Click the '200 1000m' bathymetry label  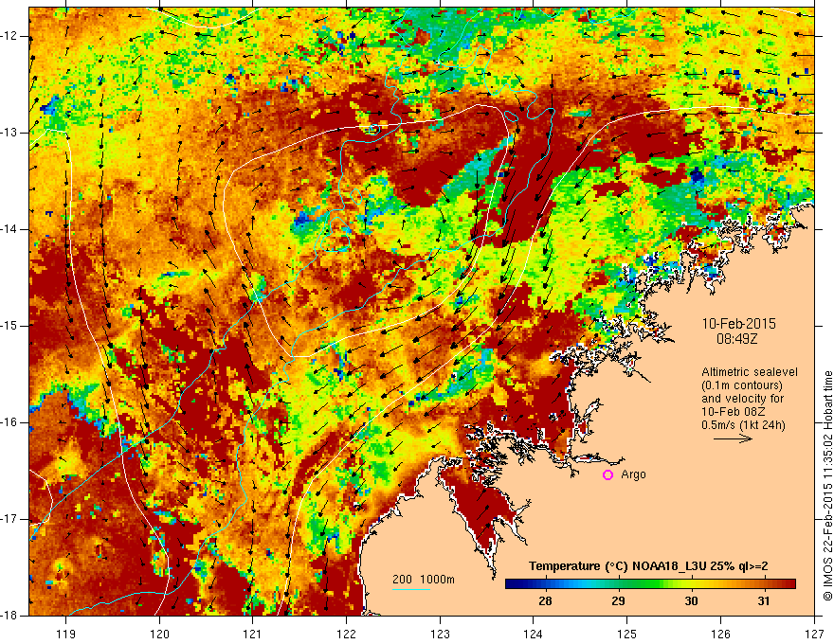coord(424,580)
